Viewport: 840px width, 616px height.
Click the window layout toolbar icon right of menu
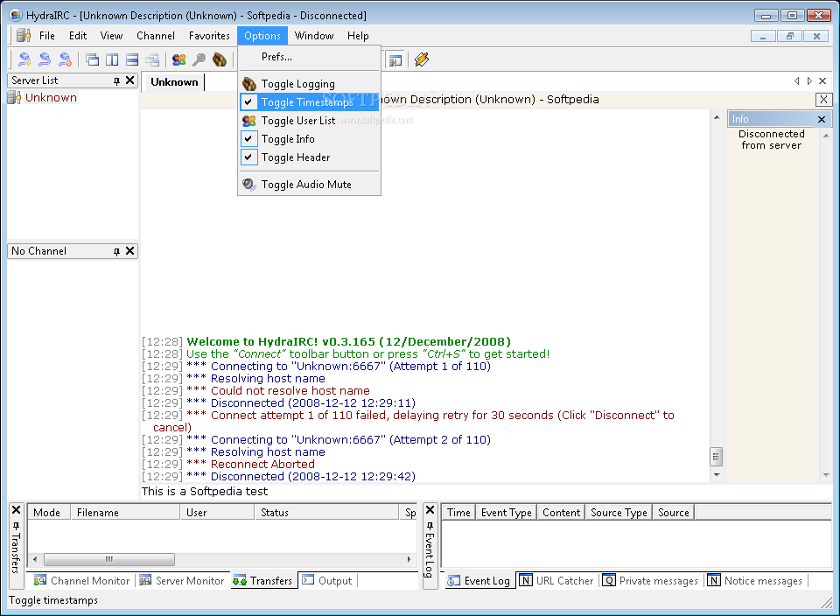[395, 60]
